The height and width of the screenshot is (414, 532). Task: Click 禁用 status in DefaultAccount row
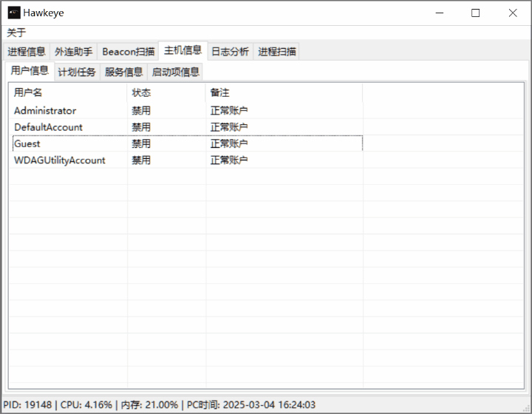tap(141, 127)
